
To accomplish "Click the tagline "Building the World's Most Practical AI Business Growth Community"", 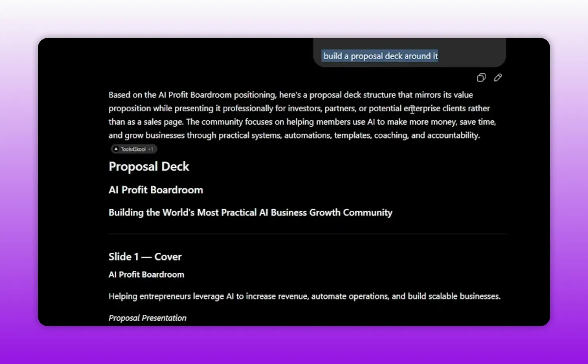I will tap(250, 212).
